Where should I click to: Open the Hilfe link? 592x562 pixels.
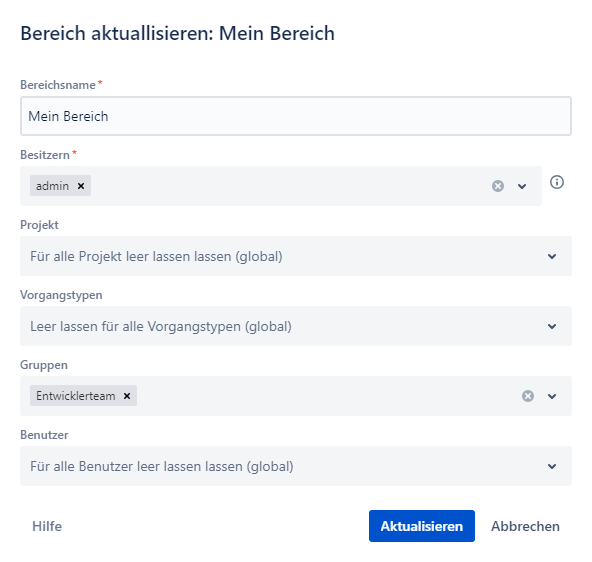[x=47, y=526]
